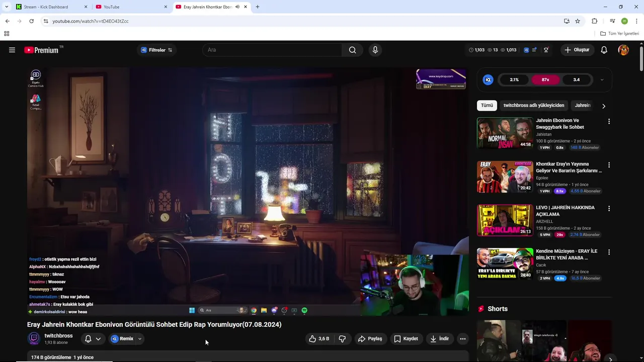Open notification preferences dropdown arrow
644x362 pixels.
(x=98, y=339)
